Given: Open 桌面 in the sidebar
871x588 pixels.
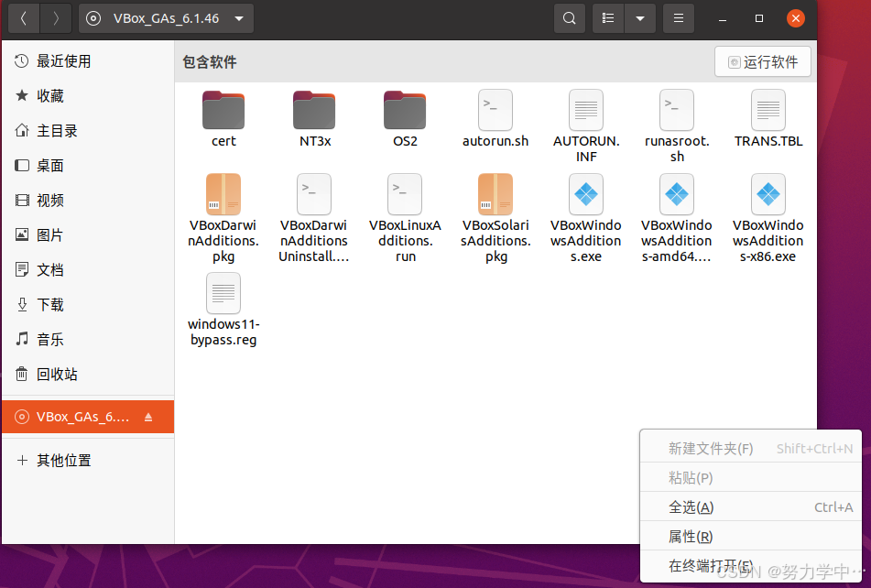Looking at the screenshot, I should point(88,166).
